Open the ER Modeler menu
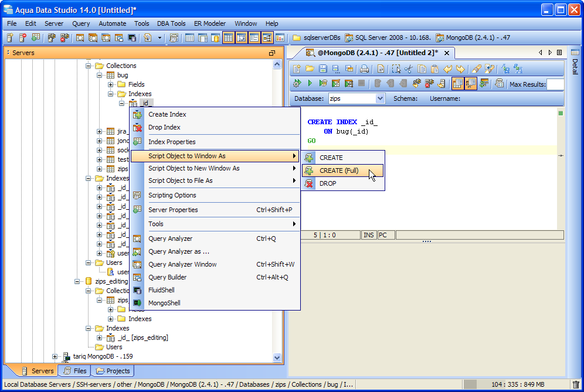 coord(210,23)
